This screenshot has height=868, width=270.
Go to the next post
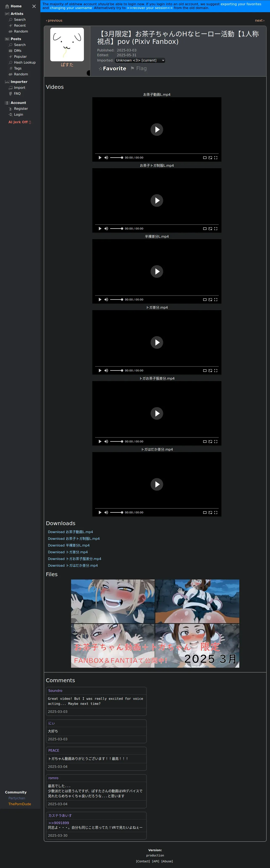point(259,21)
